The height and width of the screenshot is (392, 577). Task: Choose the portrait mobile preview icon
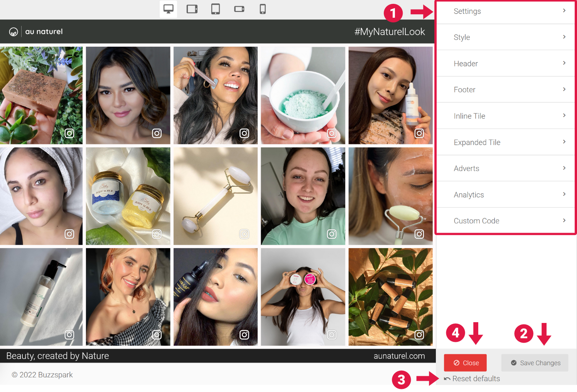263,9
